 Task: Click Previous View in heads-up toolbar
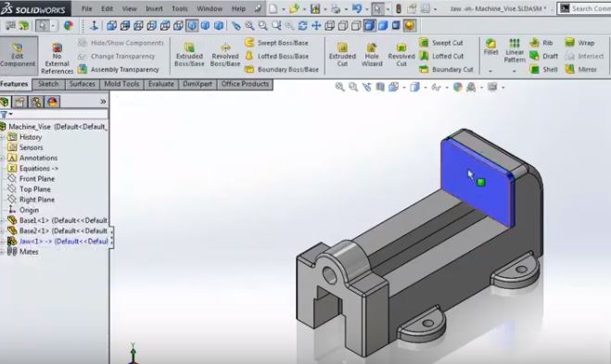366,87
